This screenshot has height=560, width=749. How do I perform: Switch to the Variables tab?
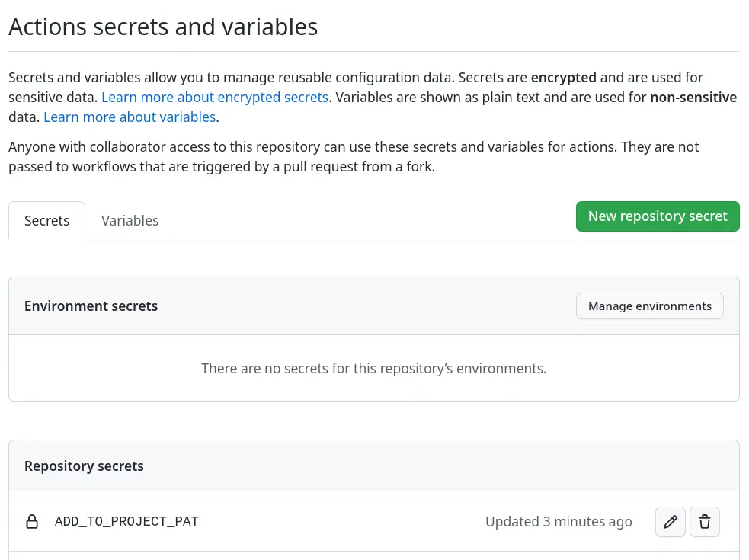point(130,220)
